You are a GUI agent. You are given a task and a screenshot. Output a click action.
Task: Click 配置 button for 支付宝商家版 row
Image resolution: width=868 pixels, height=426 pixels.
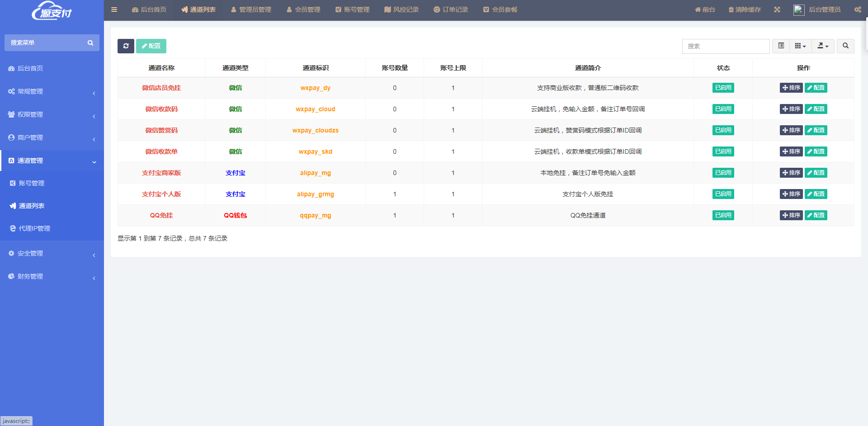coord(816,173)
